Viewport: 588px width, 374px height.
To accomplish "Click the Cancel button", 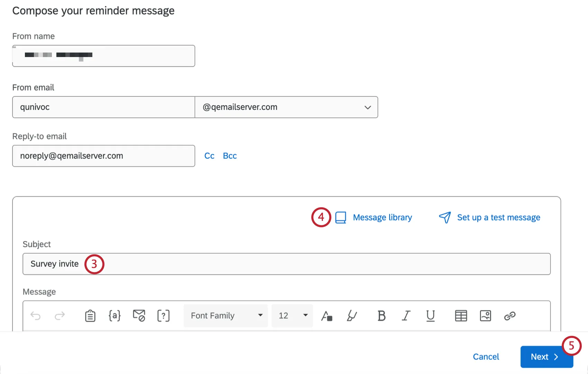I will point(486,357).
